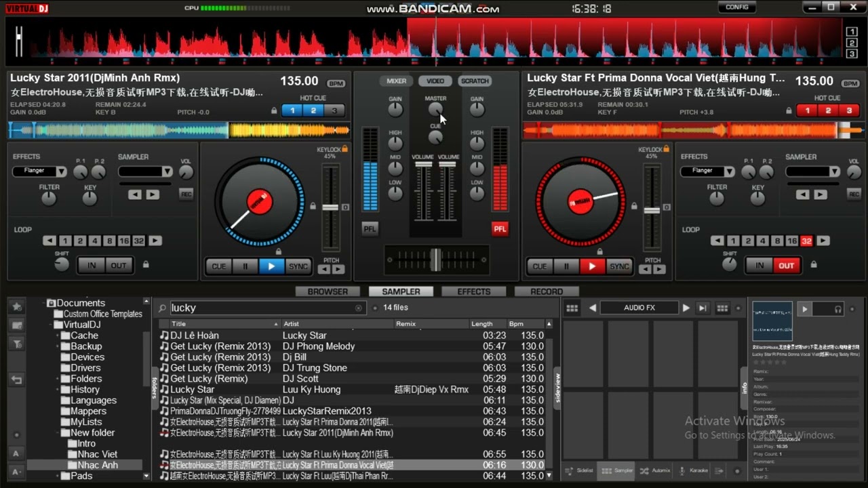868x488 pixels.
Task: Click the right deck pitch slider handle
Action: 652,210
